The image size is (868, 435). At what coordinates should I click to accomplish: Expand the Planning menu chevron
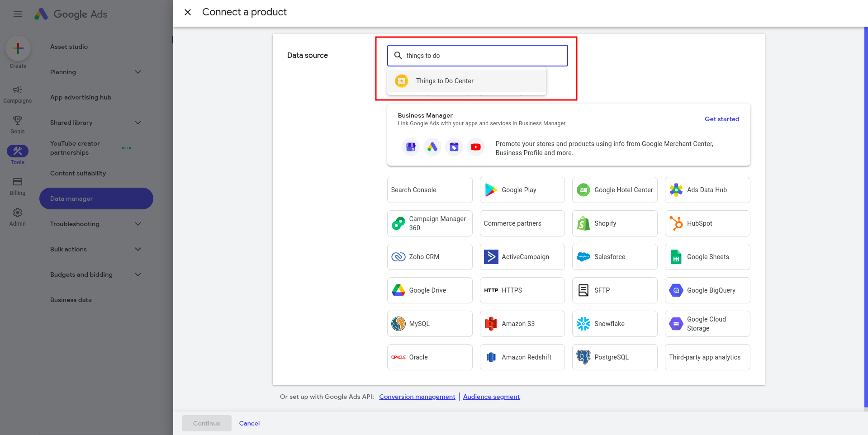click(x=138, y=72)
